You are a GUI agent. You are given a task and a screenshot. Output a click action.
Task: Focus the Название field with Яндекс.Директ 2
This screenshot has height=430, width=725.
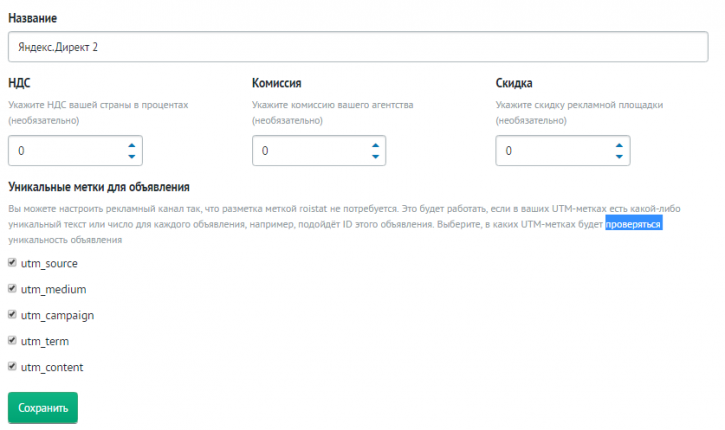coord(358,47)
